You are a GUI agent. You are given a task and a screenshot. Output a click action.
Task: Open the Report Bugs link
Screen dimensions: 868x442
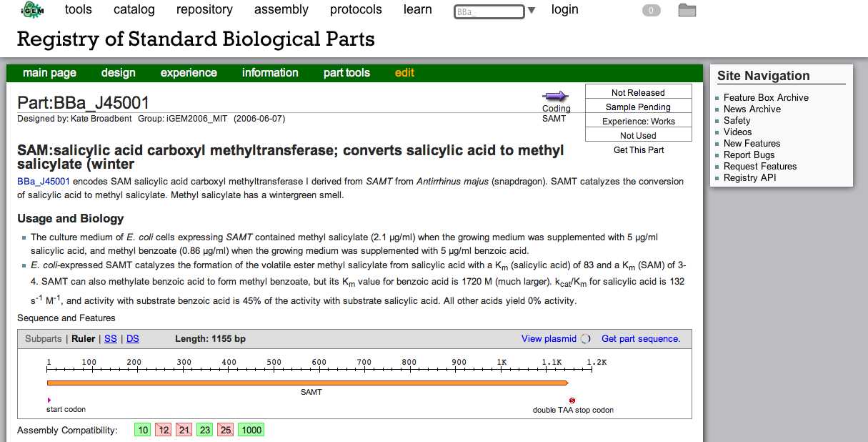point(749,155)
